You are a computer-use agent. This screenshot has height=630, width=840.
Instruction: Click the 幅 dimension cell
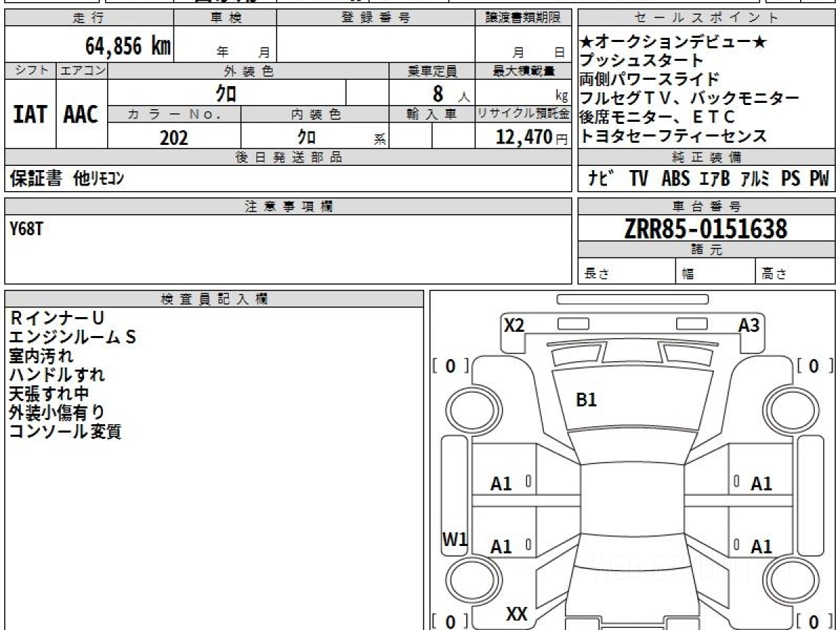click(716, 272)
